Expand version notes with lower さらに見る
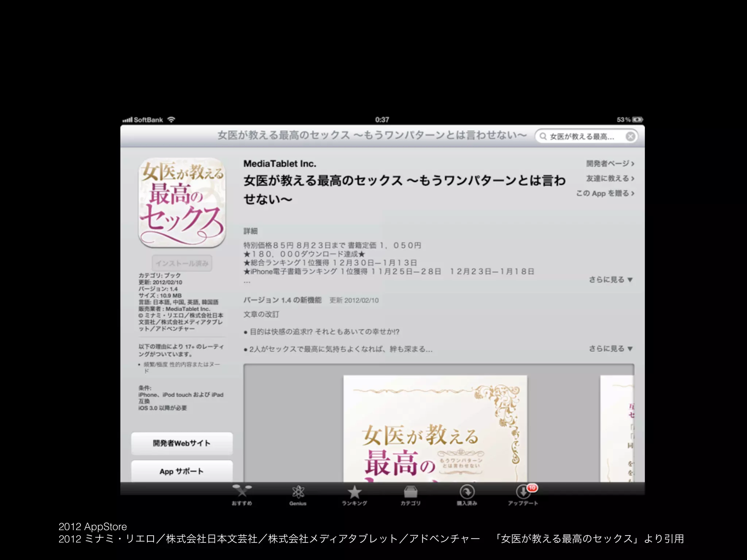The image size is (747, 560). pyautogui.click(x=611, y=349)
